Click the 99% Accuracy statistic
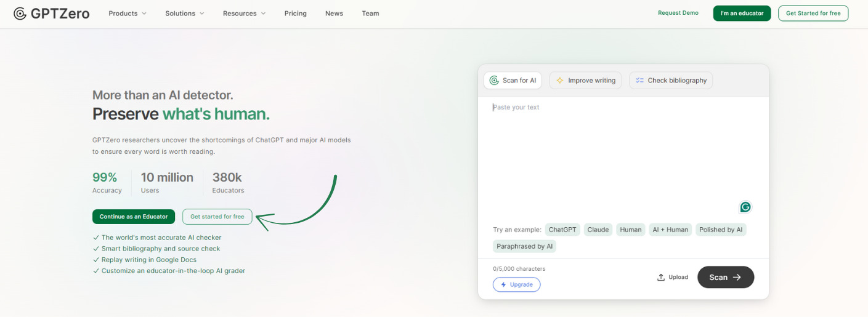The width and height of the screenshot is (868, 317). tap(107, 183)
